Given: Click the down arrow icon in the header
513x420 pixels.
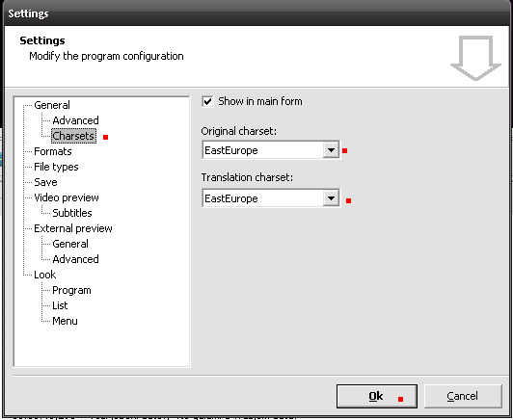Looking at the screenshot, I should pos(475,58).
